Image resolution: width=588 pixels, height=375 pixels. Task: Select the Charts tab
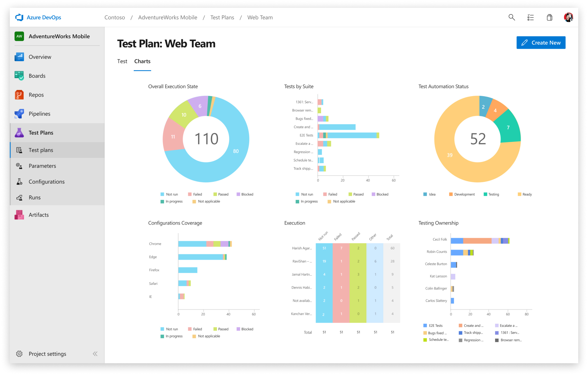click(142, 61)
